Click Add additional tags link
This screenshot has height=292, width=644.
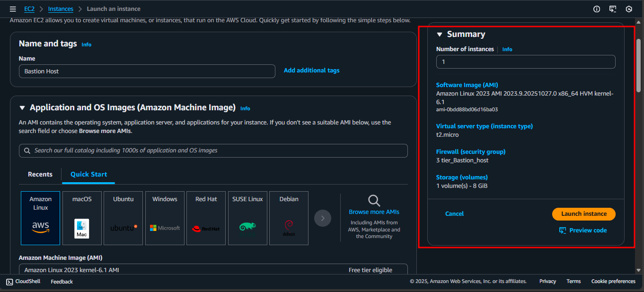pos(312,71)
